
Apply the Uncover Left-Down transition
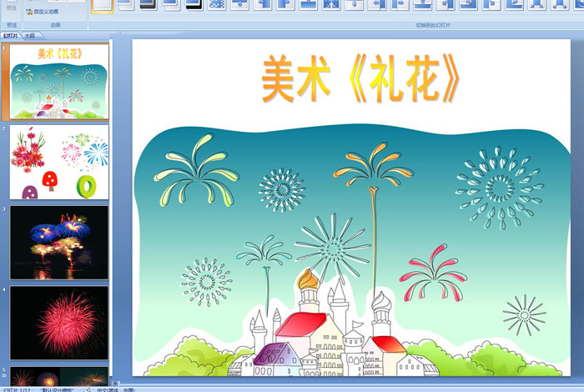(446, 4)
